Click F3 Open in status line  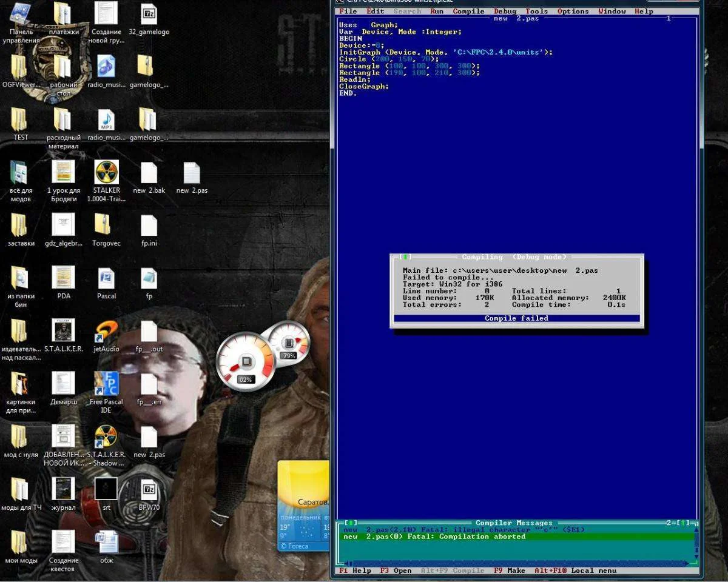396,570
